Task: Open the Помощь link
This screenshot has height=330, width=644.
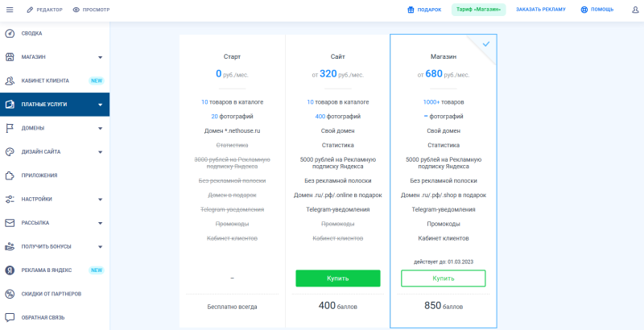Action: (x=597, y=10)
